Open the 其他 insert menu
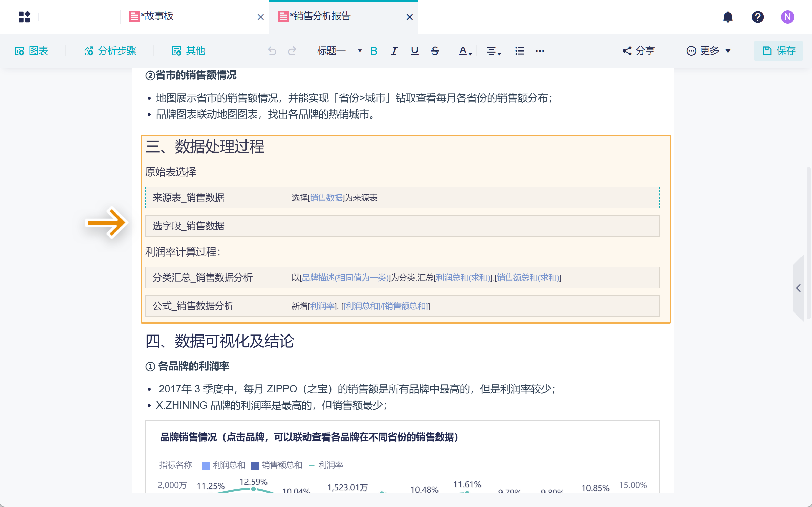This screenshot has width=812, height=507. pyautogui.click(x=189, y=51)
